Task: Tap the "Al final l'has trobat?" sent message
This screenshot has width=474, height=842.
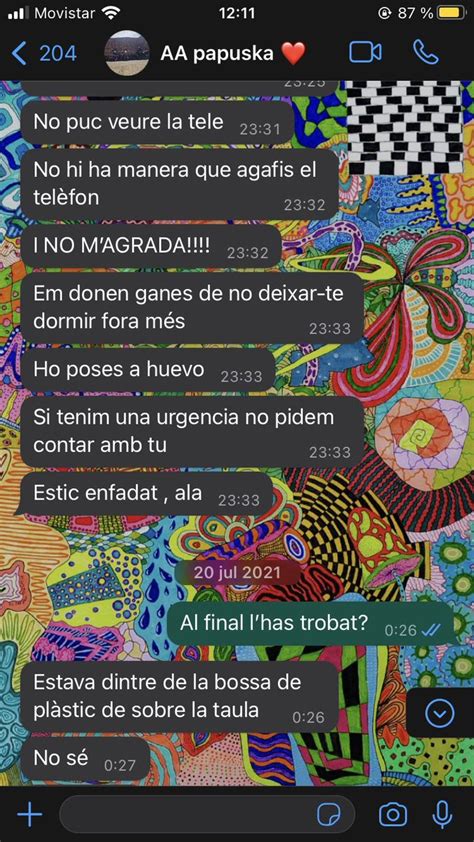Action: click(x=311, y=624)
